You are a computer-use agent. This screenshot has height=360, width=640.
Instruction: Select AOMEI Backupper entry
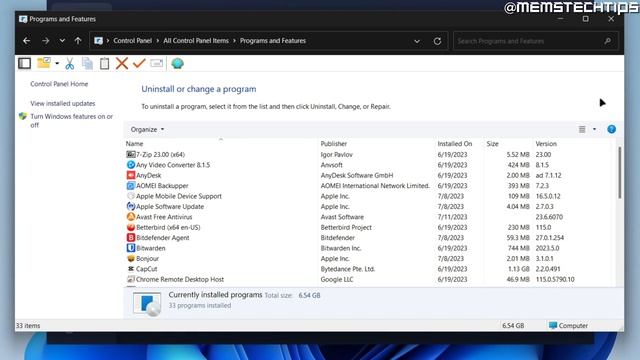[x=162, y=186]
